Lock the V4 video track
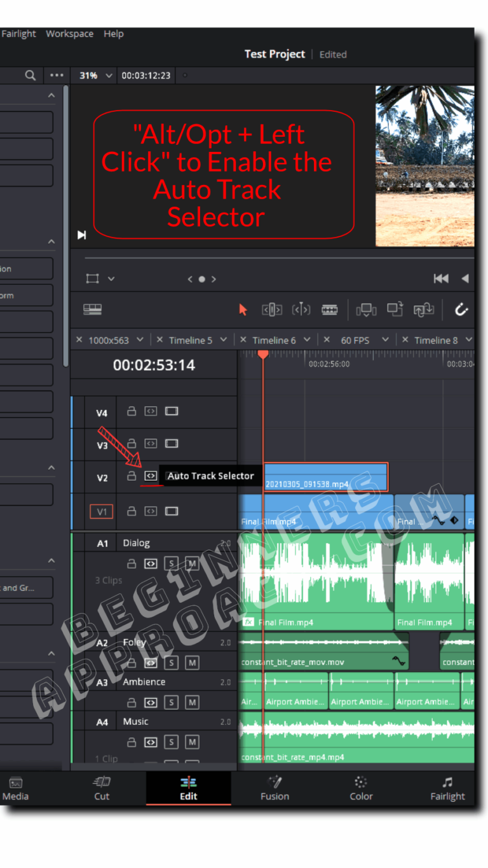 coord(132,411)
